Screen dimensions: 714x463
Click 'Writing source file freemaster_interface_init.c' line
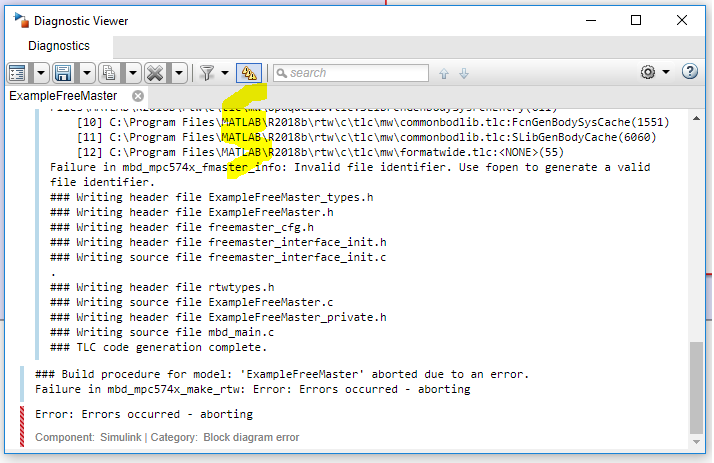point(218,257)
